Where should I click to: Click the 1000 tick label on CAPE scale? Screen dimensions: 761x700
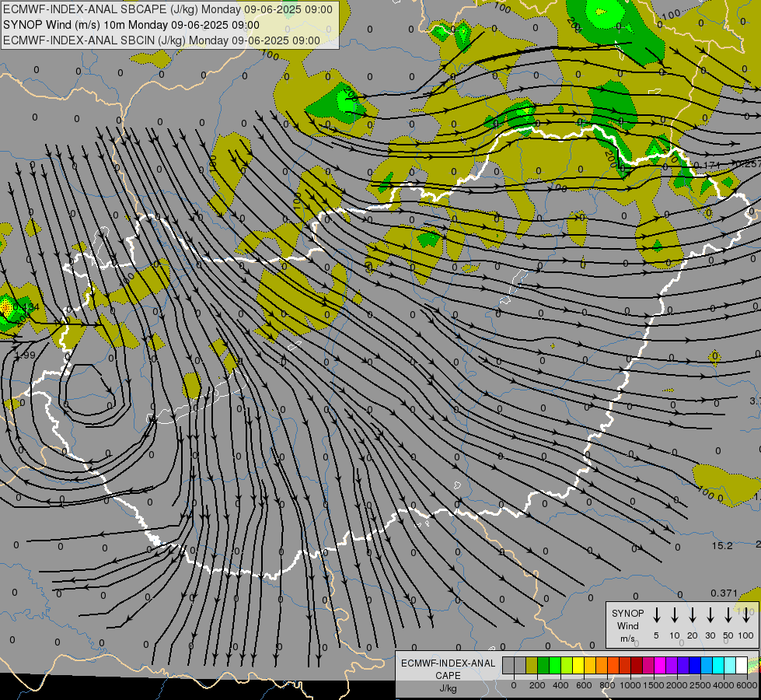[x=630, y=685]
